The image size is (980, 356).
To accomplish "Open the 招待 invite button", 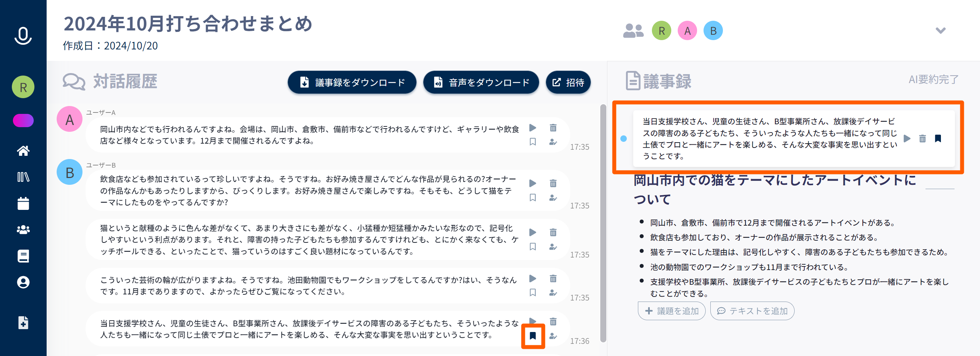I will coord(568,82).
